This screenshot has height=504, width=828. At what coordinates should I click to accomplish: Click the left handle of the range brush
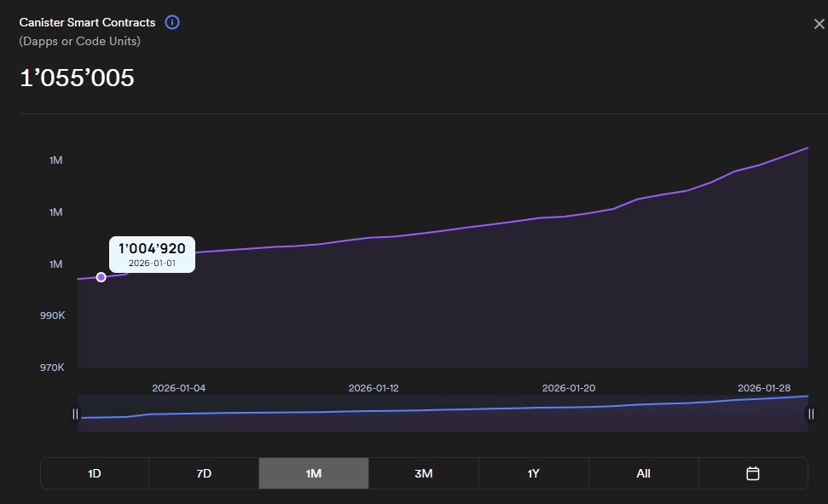[x=77, y=414]
